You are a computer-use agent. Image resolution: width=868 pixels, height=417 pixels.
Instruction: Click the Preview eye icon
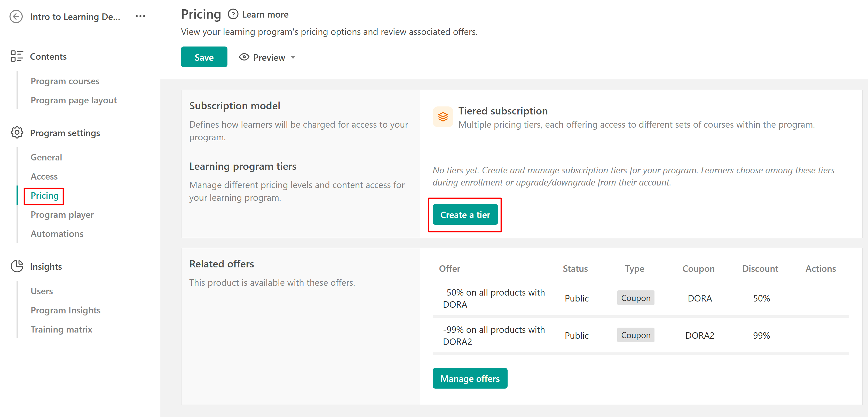pyautogui.click(x=244, y=57)
